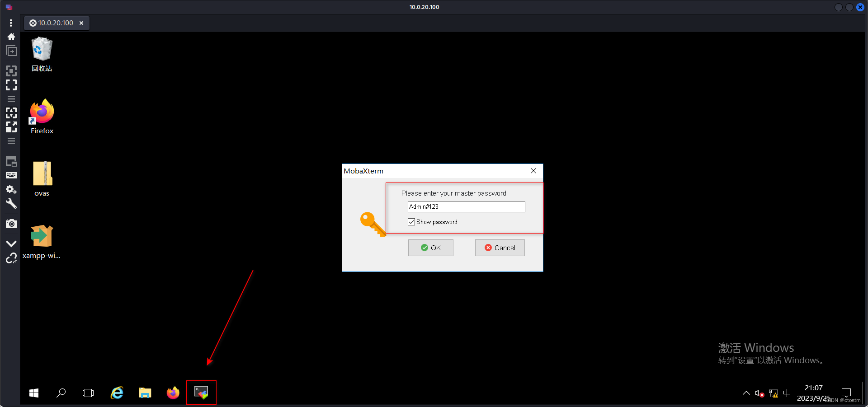Open the wrench tools icon
This screenshot has width=868, height=407.
click(x=11, y=204)
